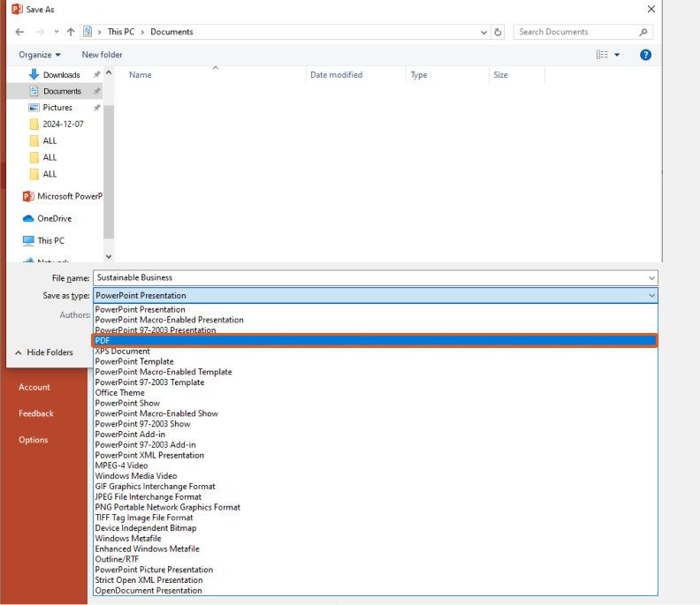Viewport: 700px width, 605px height.
Task: Refresh the Documents folder view
Action: click(498, 32)
